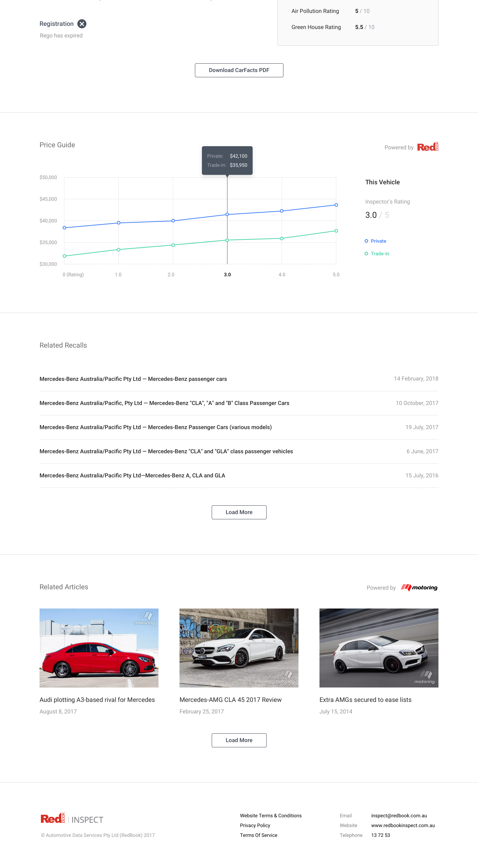Viewport: 478px width, 868px height.
Task: Open the Privacy Policy footer link
Action: coord(255,825)
